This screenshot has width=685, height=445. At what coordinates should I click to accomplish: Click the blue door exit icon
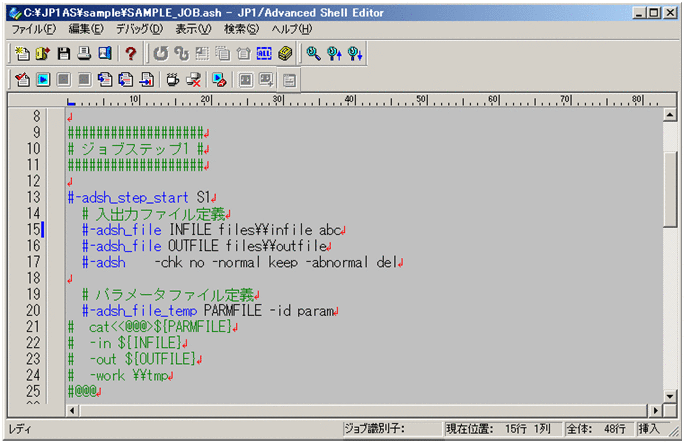click(x=105, y=54)
